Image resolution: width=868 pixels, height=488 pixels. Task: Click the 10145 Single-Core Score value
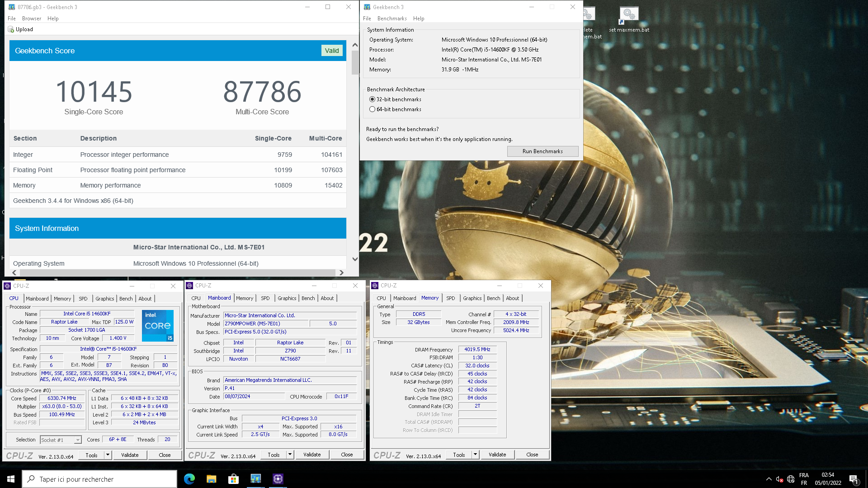tap(94, 92)
